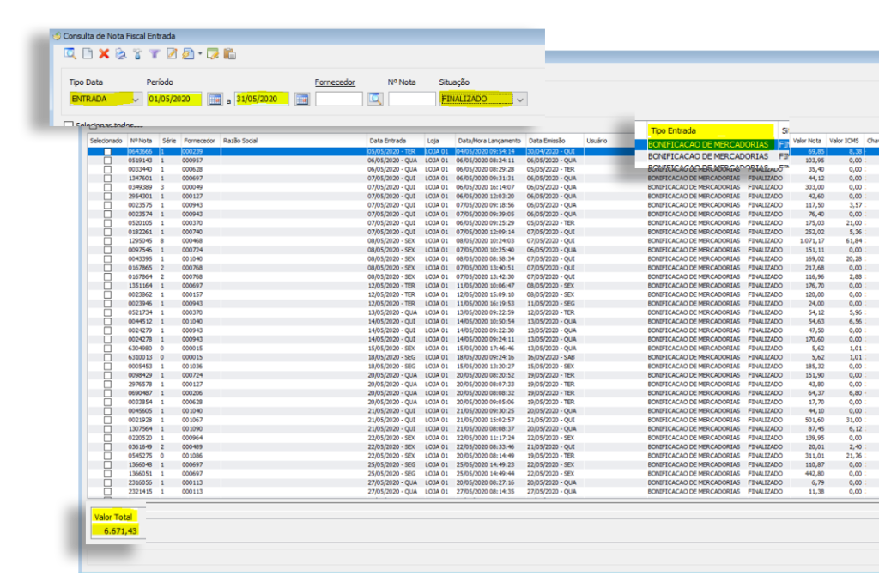The height and width of the screenshot is (588, 879).
Task: Open the Situação FINALIZADO dropdown
Action: 521,100
